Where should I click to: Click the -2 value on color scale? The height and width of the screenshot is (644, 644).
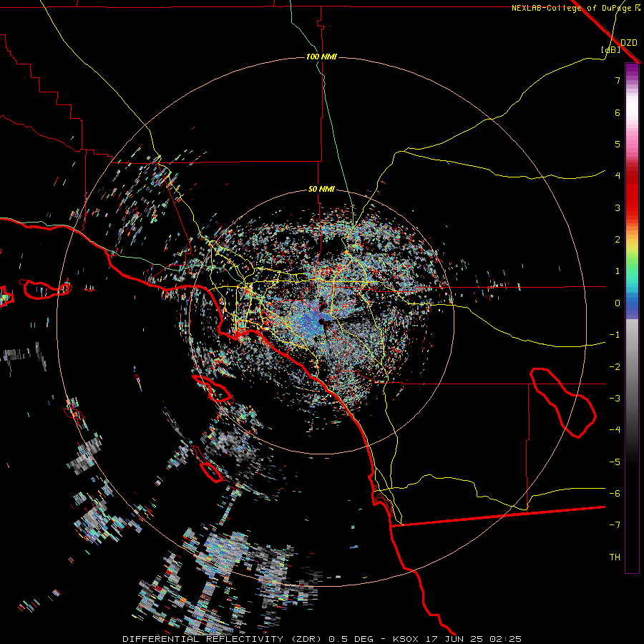615,367
